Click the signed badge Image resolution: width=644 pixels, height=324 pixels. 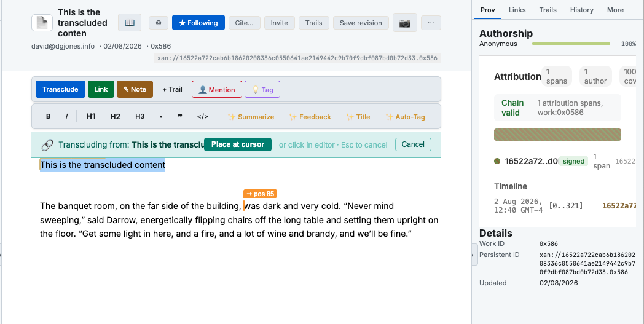573,161
